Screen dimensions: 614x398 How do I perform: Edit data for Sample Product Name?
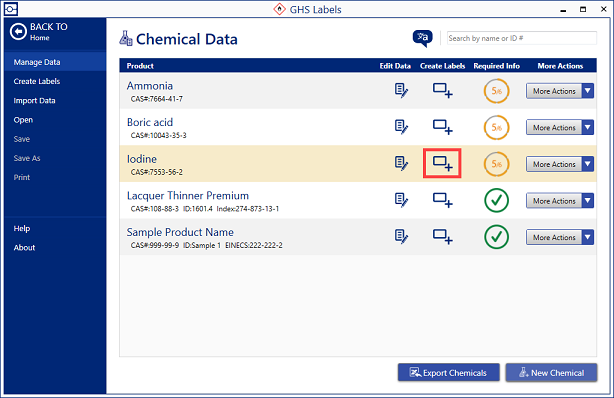(401, 236)
